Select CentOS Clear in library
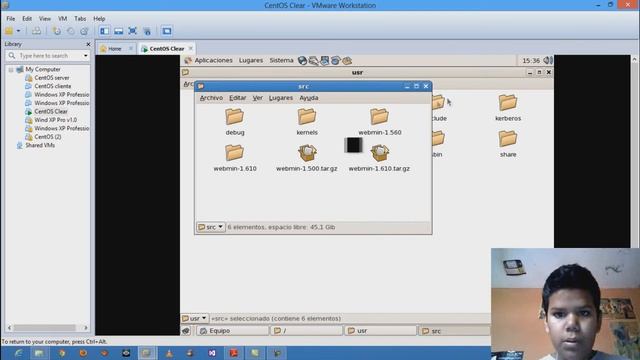Image resolution: width=640 pixels, height=360 pixels. coord(51,111)
